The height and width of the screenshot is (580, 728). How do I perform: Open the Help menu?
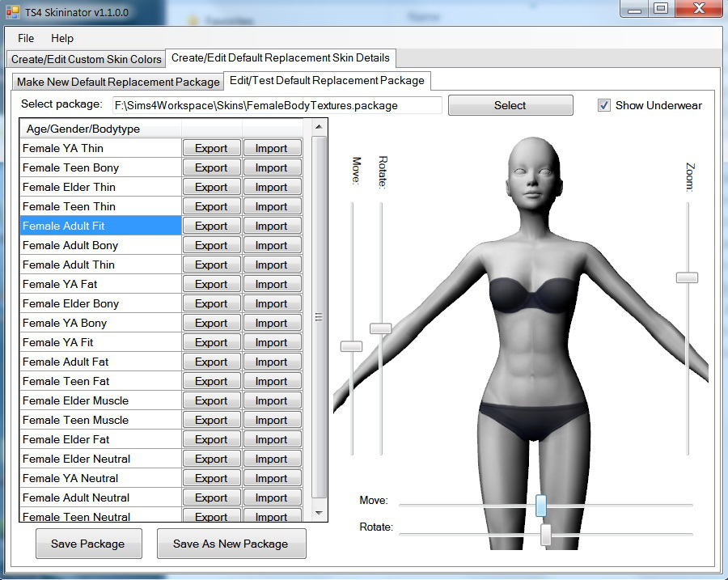(x=62, y=38)
